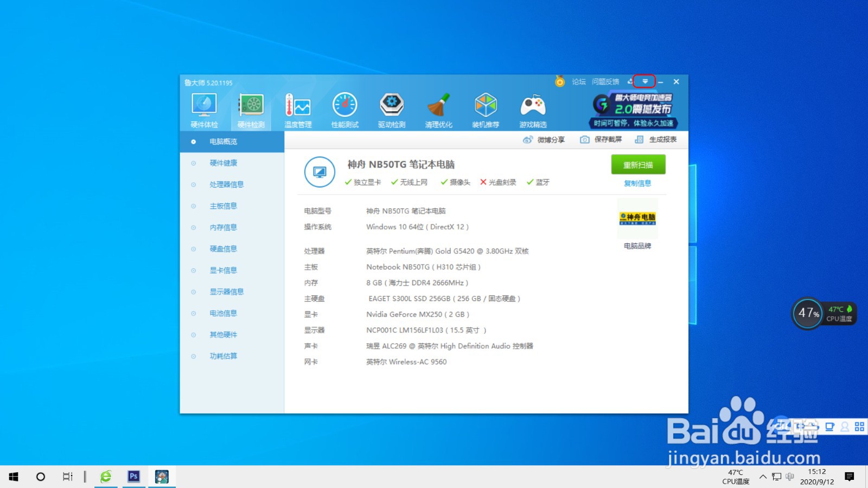Open the 问题反馈 feedback link
Image resolution: width=868 pixels, height=488 pixels.
605,82
